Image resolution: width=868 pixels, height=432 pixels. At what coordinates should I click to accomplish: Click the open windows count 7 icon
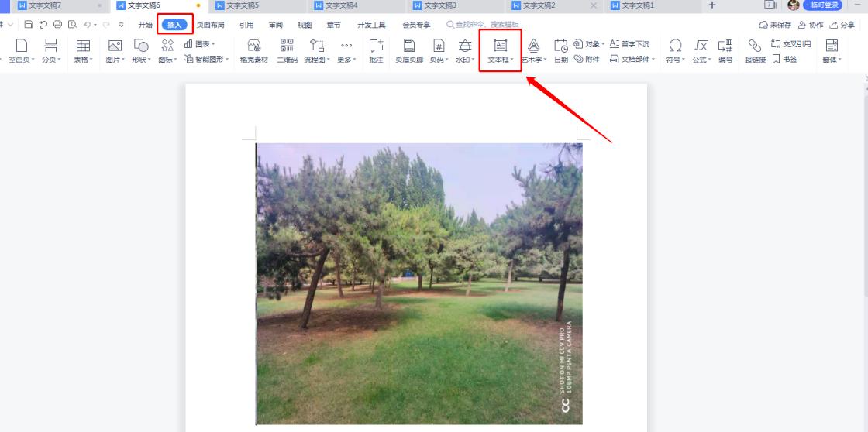[x=770, y=5]
